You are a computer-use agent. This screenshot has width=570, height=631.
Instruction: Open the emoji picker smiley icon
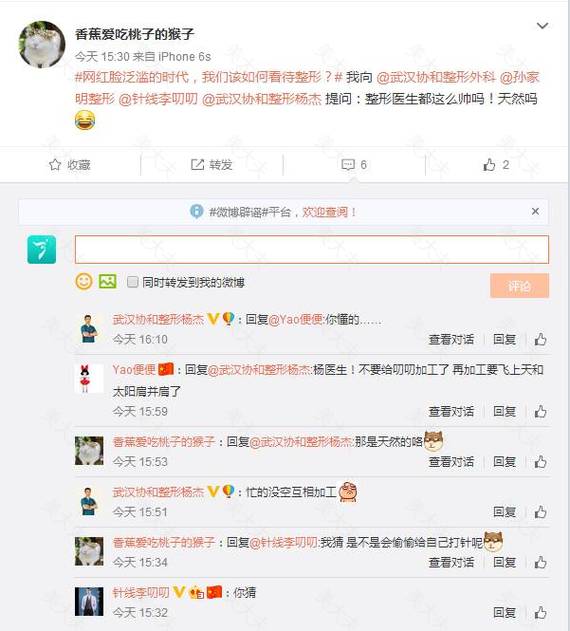pos(84,281)
